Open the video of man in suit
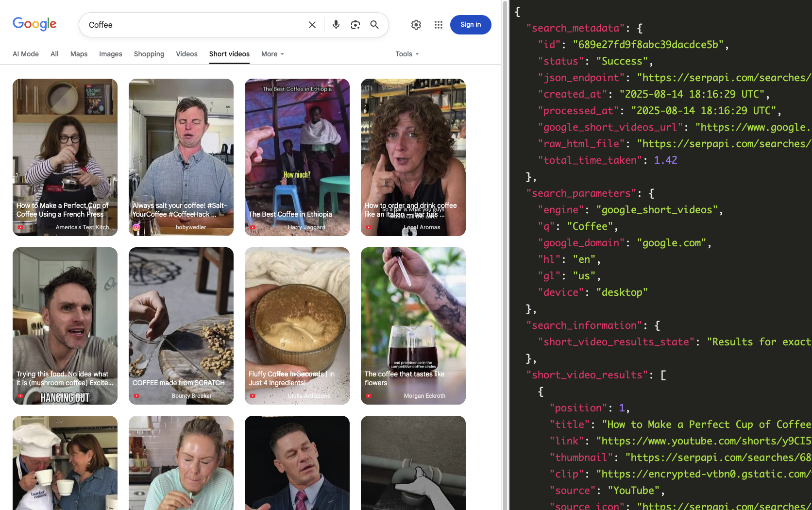This screenshot has width=812, height=510. [x=297, y=463]
